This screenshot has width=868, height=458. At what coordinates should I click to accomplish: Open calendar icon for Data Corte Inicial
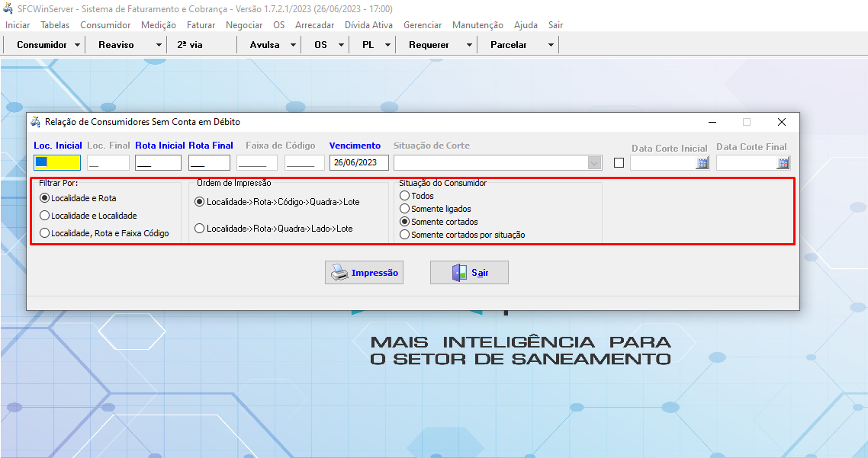coord(702,163)
